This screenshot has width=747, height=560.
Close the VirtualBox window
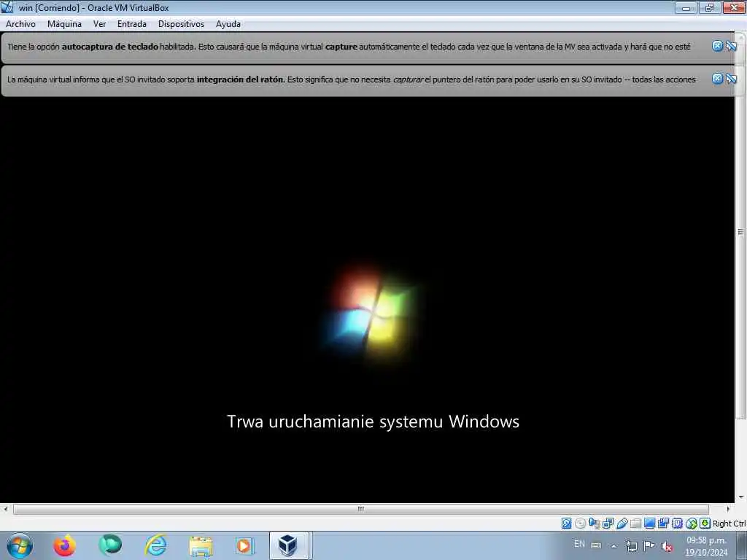(734, 7)
